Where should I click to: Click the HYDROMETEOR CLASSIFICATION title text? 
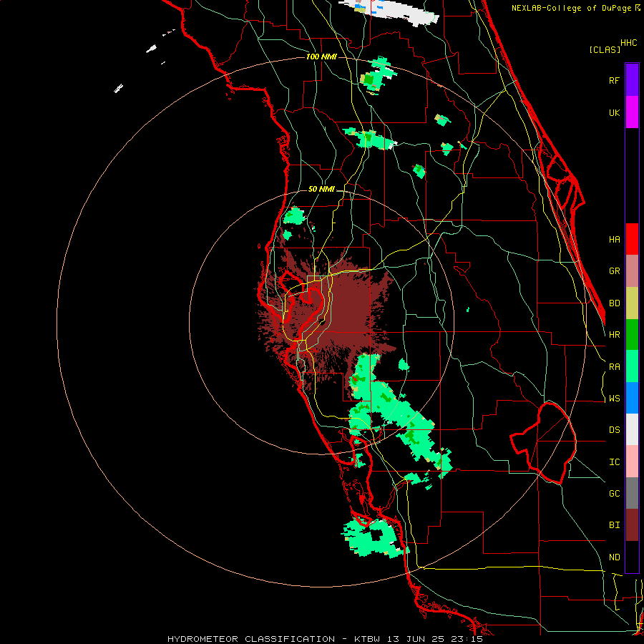click(x=250, y=639)
